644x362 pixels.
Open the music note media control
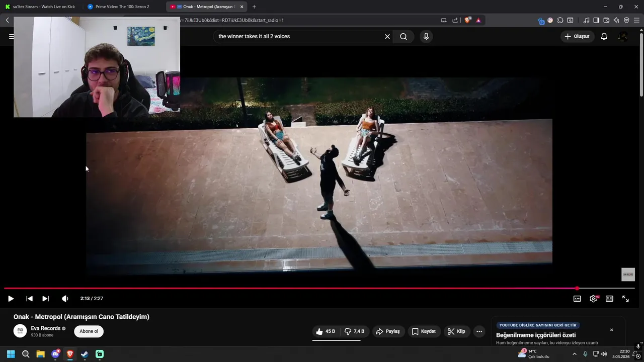point(586,20)
